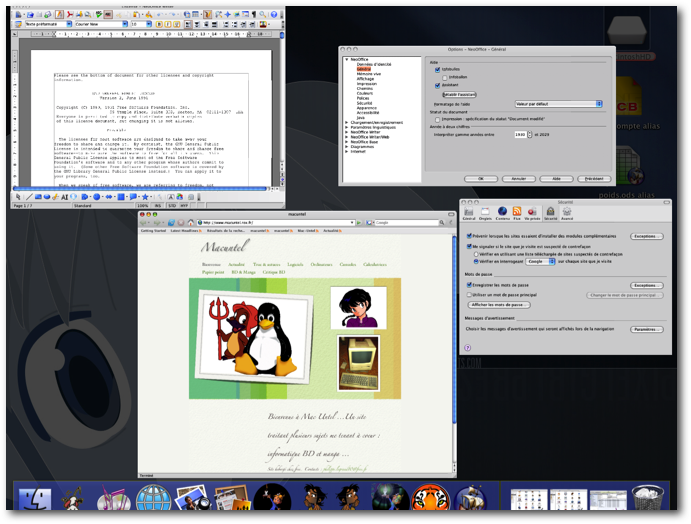This screenshot has width=691, height=524.
Task: Toggle Enregistrer les mots de passe checkbox
Action: (x=469, y=285)
